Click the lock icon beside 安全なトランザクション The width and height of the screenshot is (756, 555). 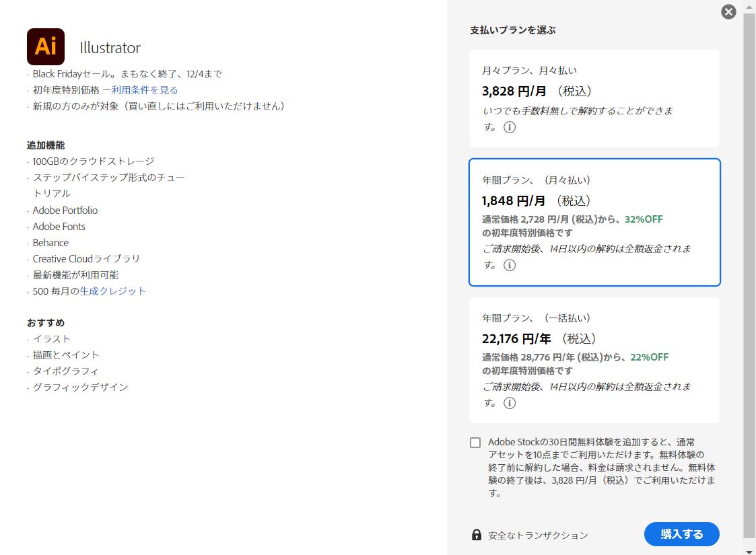pyautogui.click(x=477, y=535)
